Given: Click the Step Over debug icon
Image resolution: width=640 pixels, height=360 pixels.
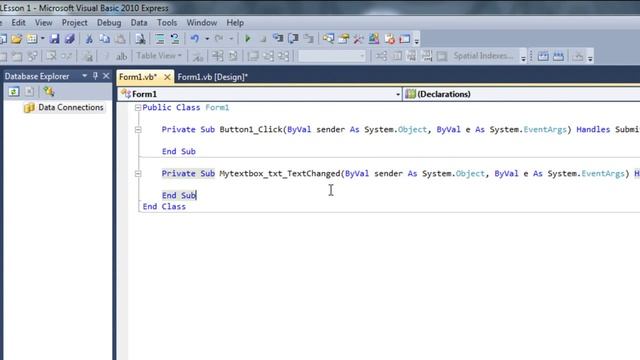Looking at the screenshot, I should (x=293, y=39).
